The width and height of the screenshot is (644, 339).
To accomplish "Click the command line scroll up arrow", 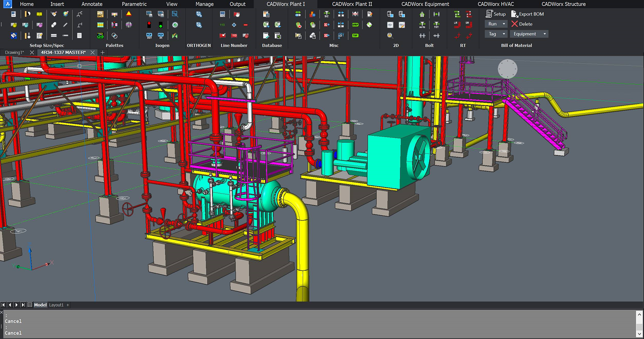I will point(639,314).
